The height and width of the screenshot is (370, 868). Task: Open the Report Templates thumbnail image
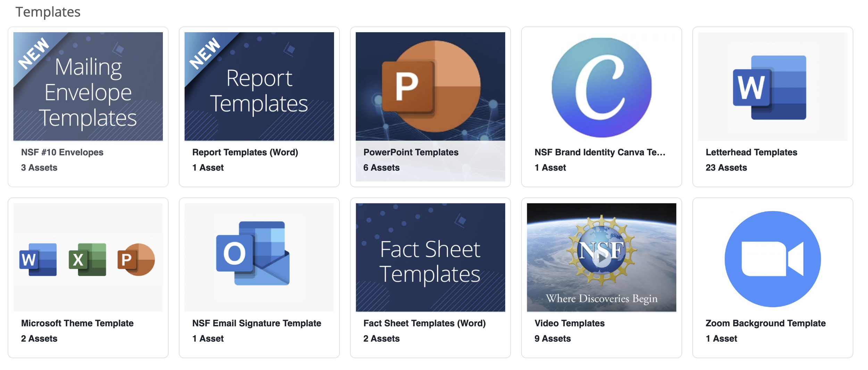click(259, 86)
